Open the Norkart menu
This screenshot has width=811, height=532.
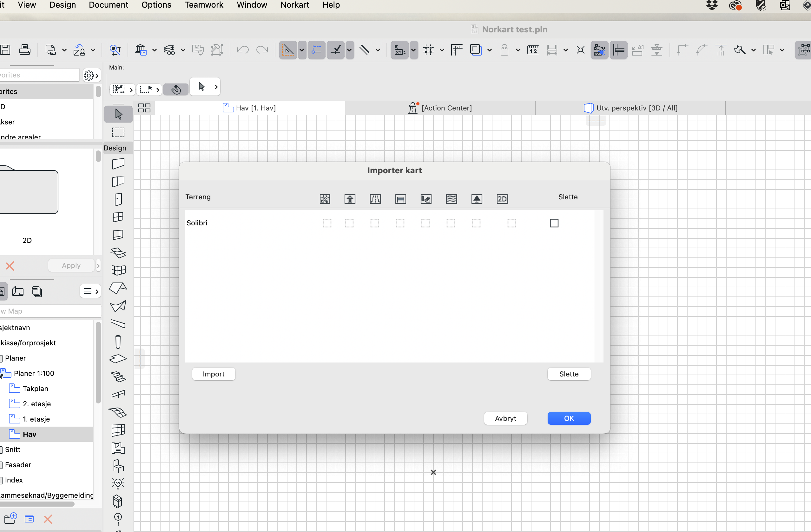294,5
